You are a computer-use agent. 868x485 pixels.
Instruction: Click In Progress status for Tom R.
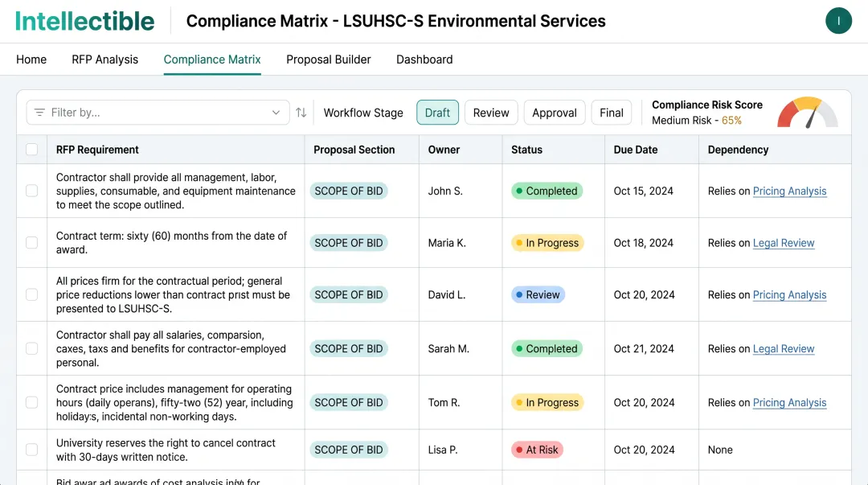coord(547,402)
